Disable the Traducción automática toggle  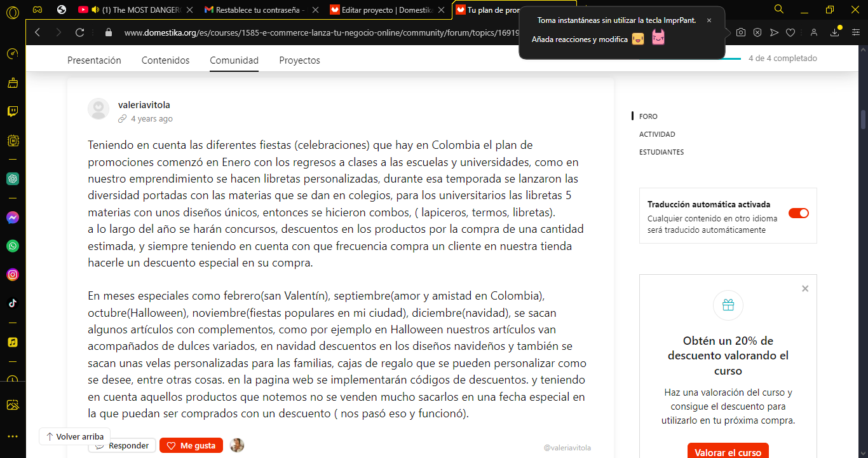[x=799, y=213]
